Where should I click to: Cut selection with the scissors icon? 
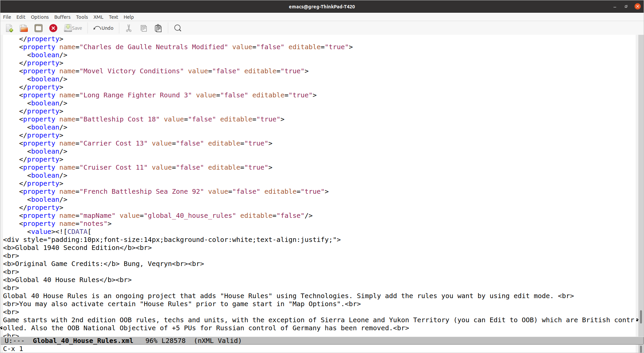129,28
